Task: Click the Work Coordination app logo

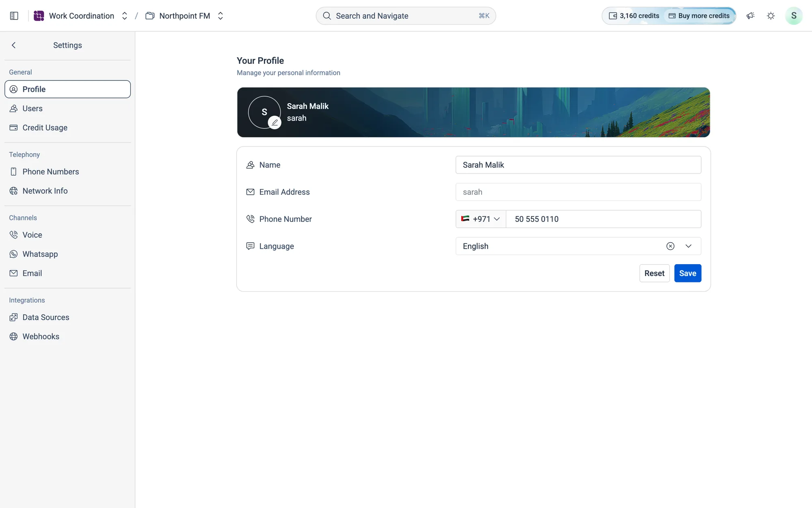Action: 39,16
